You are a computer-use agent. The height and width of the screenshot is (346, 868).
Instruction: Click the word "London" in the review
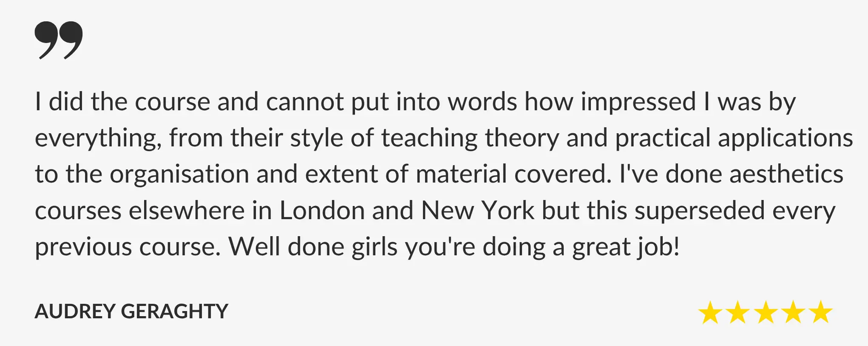tap(322, 210)
